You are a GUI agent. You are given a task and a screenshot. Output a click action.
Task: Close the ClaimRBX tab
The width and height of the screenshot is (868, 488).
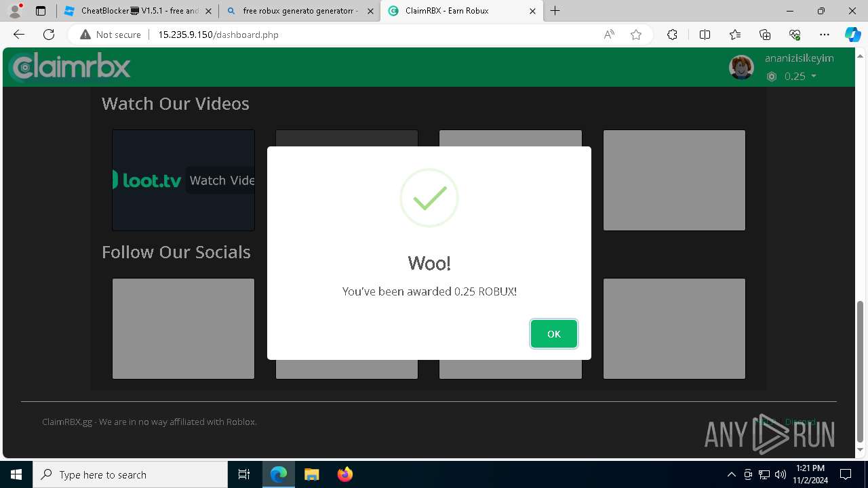click(x=532, y=11)
